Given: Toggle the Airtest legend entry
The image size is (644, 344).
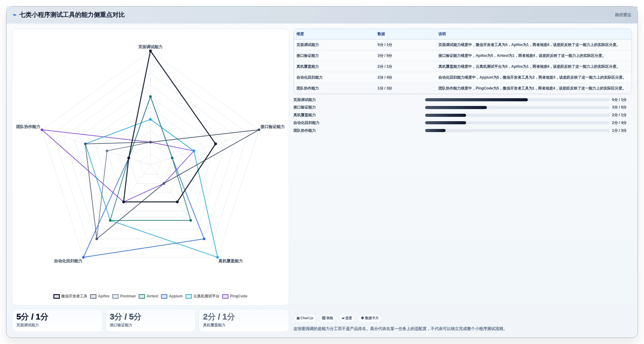Looking at the screenshot, I should coord(148,296).
